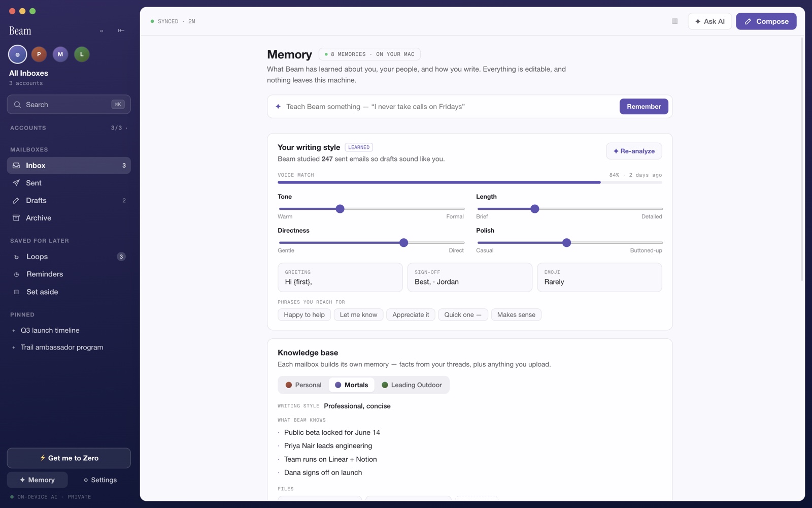The height and width of the screenshot is (508, 812).
Task: Edit the Emoji Rarely field
Action: click(x=599, y=277)
